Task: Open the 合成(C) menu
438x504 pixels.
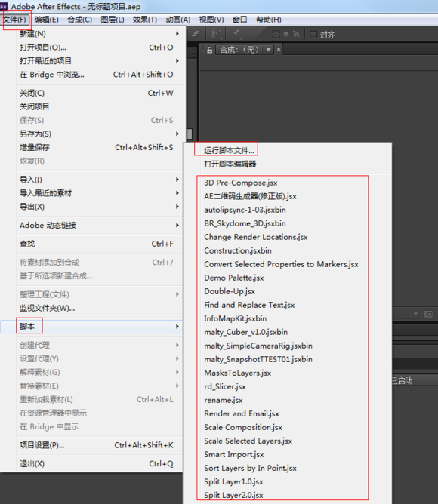Action: [x=79, y=20]
